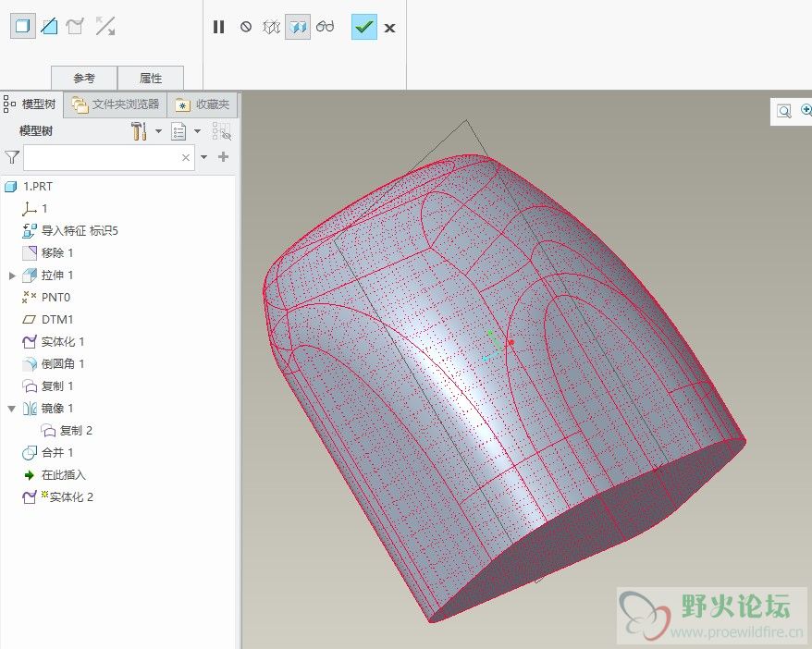Open the tree list display dropdown arrow
The image size is (812, 649).
[x=197, y=131]
